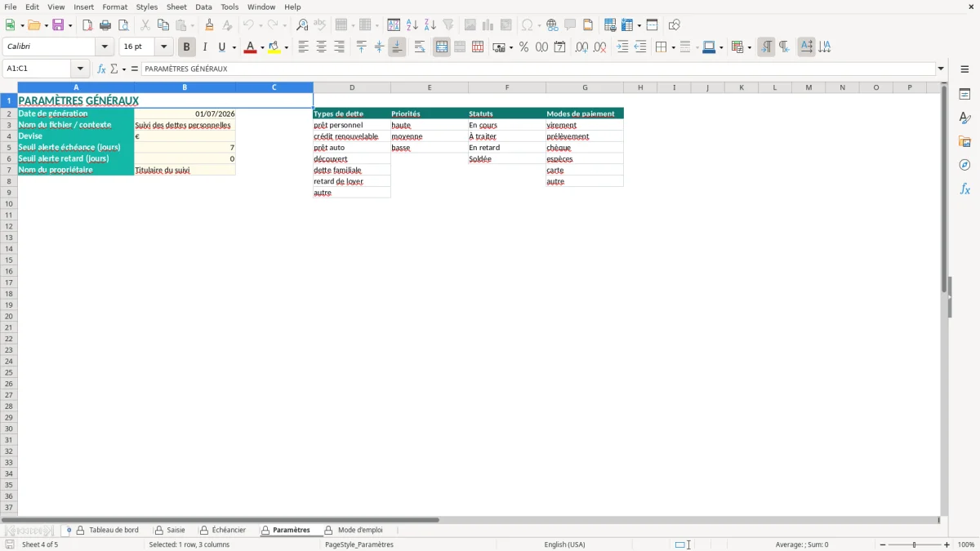Click Format as Date icon
Screen dimensions: 980x551
click(x=559, y=47)
